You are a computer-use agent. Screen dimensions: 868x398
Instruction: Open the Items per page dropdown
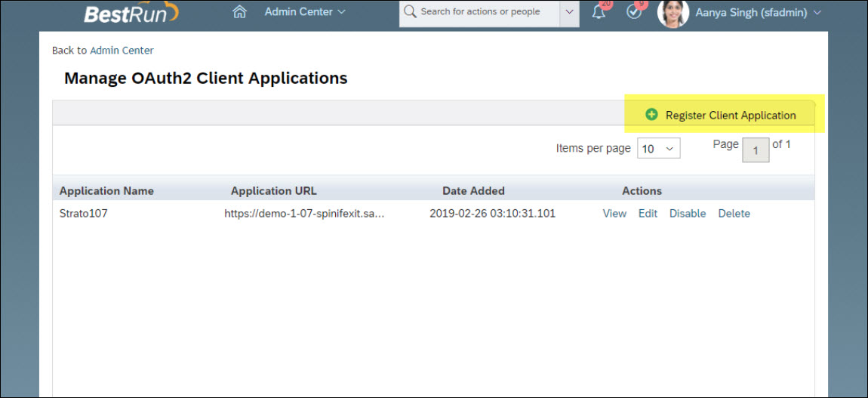[658, 149]
